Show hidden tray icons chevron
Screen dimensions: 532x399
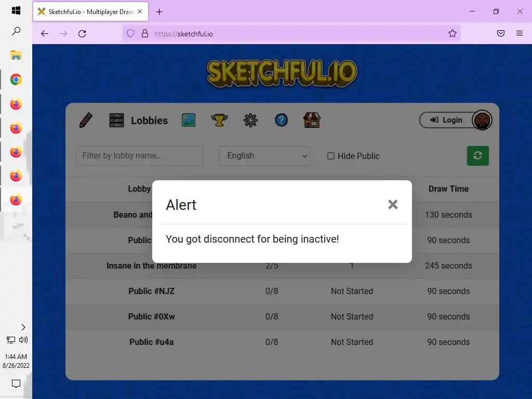tap(23, 327)
